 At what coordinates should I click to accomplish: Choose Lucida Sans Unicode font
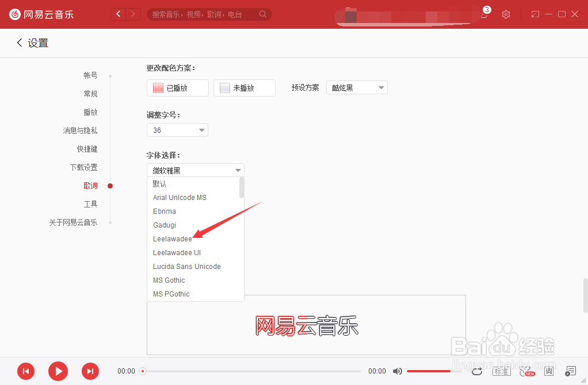click(x=193, y=266)
